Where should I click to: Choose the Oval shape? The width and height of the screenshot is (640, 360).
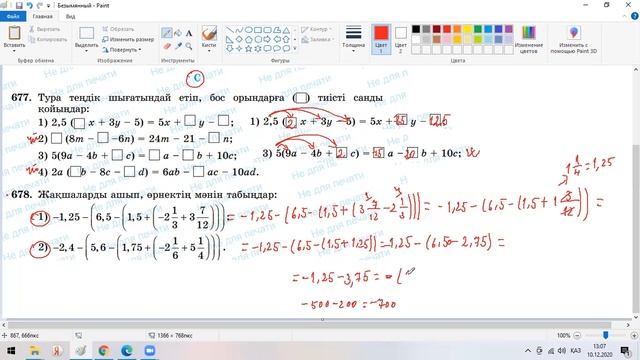(249, 30)
